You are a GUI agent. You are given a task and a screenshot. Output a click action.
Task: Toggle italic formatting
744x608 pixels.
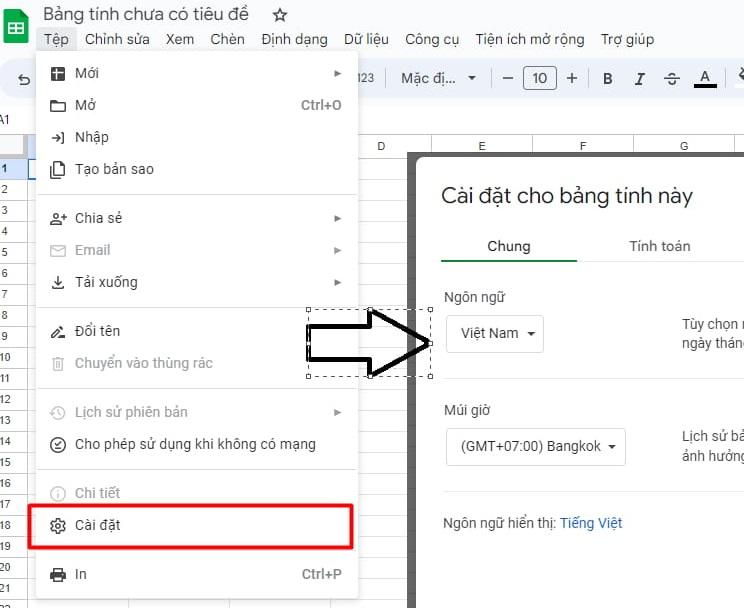[x=640, y=78]
